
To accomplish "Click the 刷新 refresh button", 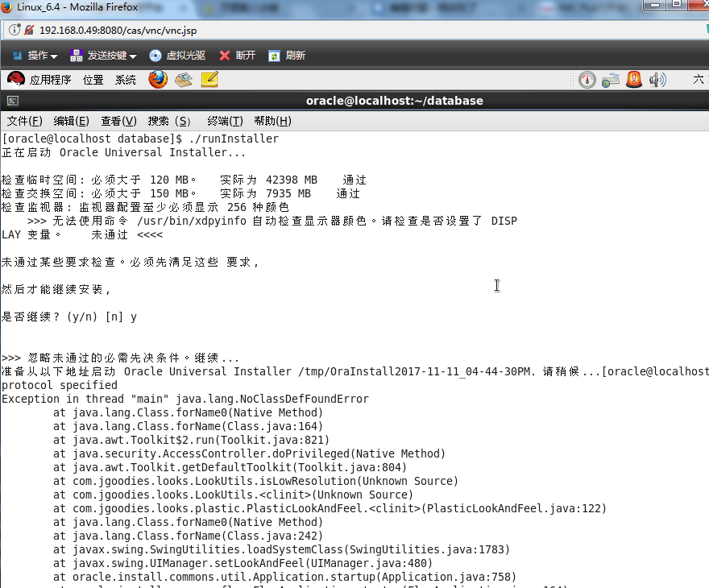I will point(287,56).
